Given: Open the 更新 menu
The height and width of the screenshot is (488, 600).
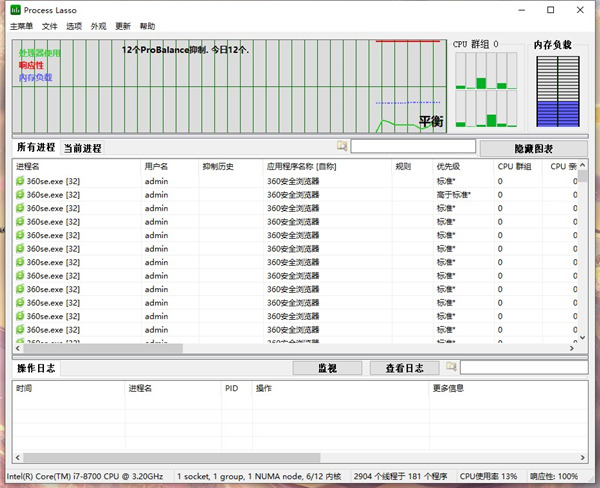Looking at the screenshot, I should coord(123,26).
